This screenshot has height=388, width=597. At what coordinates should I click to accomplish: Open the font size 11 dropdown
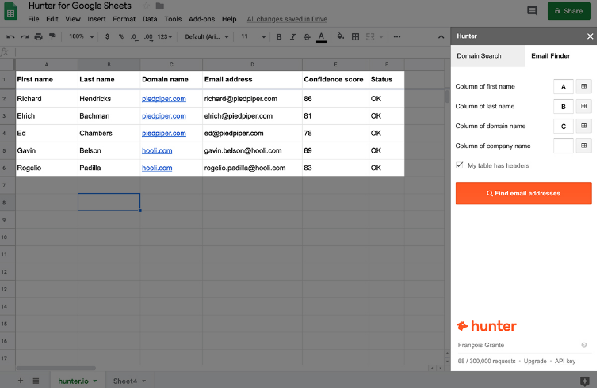253,37
